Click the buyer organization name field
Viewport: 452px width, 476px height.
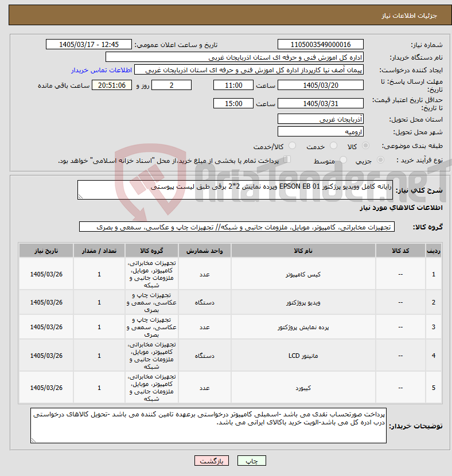point(235,57)
